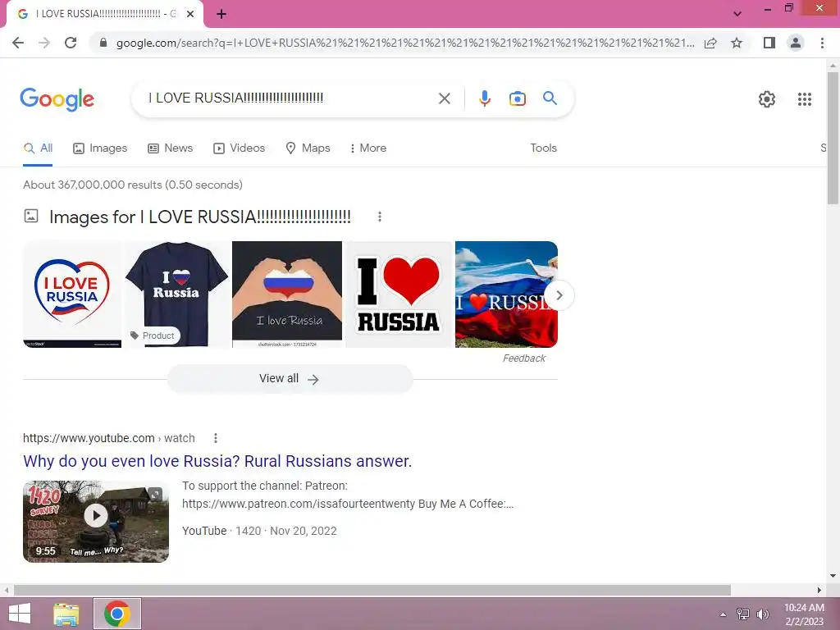This screenshot has height=630, width=840.
Task: Switch to the Images tab
Action: tap(100, 148)
